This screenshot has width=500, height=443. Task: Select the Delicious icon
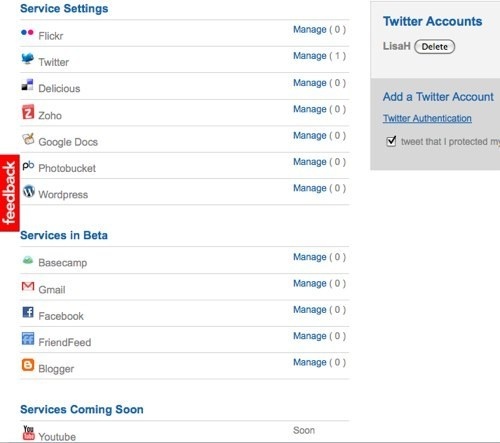pyautogui.click(x=27, y=85)
